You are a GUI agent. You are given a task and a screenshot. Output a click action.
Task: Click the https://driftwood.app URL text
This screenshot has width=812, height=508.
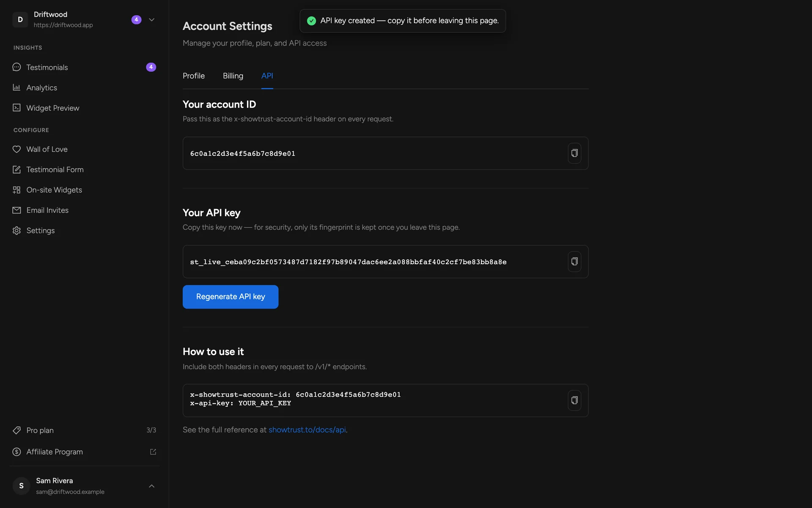pyautogui.click(x=63, y=25)
